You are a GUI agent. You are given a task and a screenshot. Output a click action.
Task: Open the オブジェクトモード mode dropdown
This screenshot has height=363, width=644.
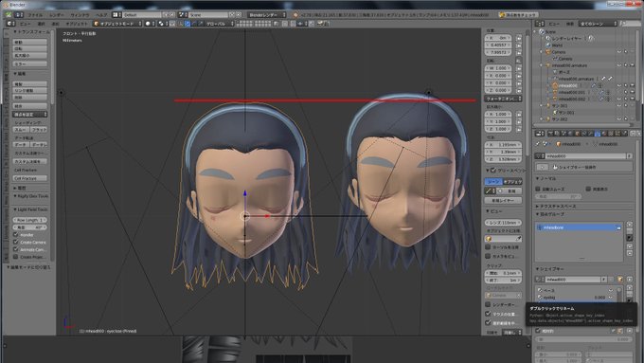117,24
